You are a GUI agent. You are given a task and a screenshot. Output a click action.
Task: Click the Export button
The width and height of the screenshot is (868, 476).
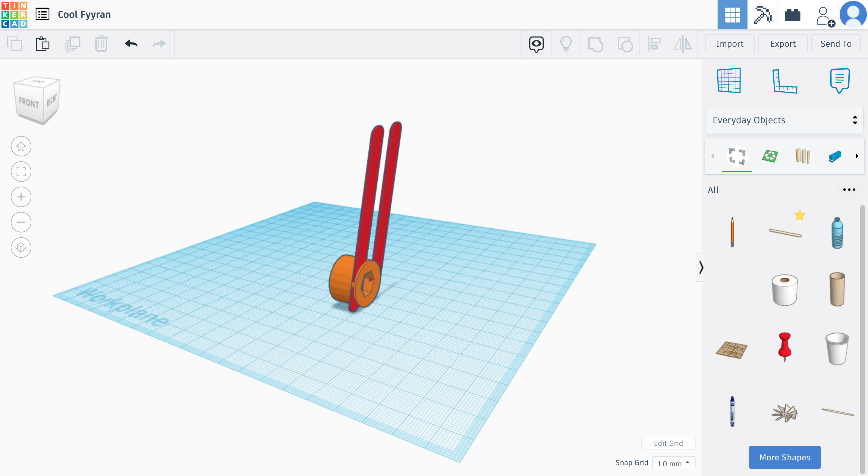(x=782, y=44)
